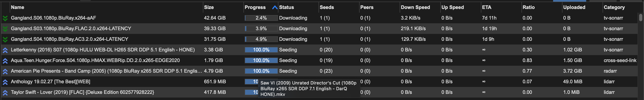Screen dimensions: 644x100
Task: Select the Taylor Swift Lover torrent row
Action: 319,92
